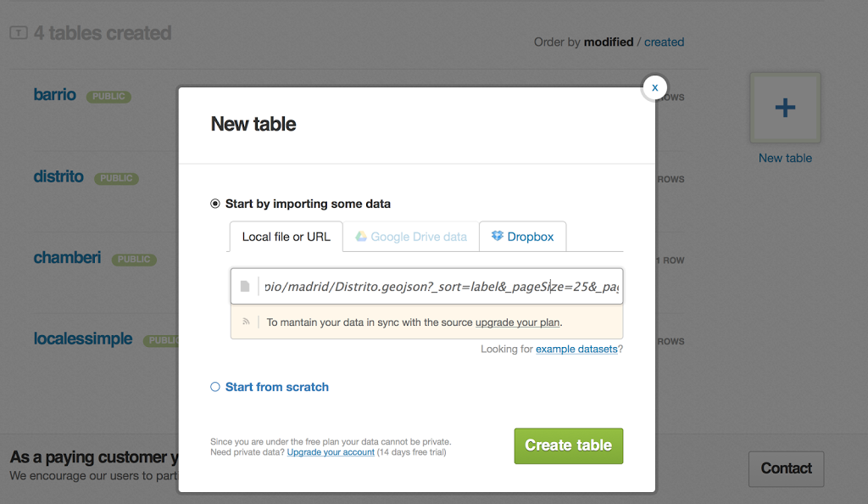Click the URL input field

(x=441, y=287)
